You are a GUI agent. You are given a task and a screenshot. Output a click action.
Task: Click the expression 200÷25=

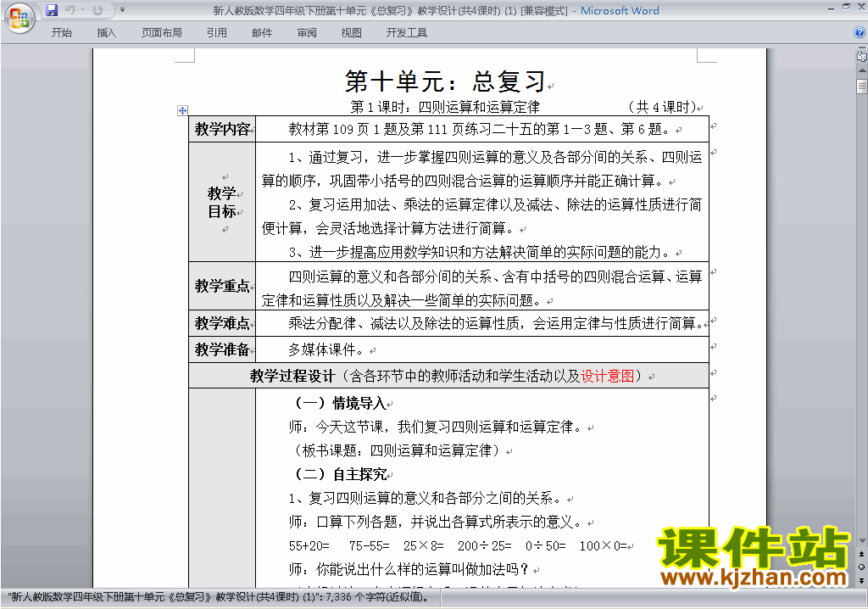point(484,546)
